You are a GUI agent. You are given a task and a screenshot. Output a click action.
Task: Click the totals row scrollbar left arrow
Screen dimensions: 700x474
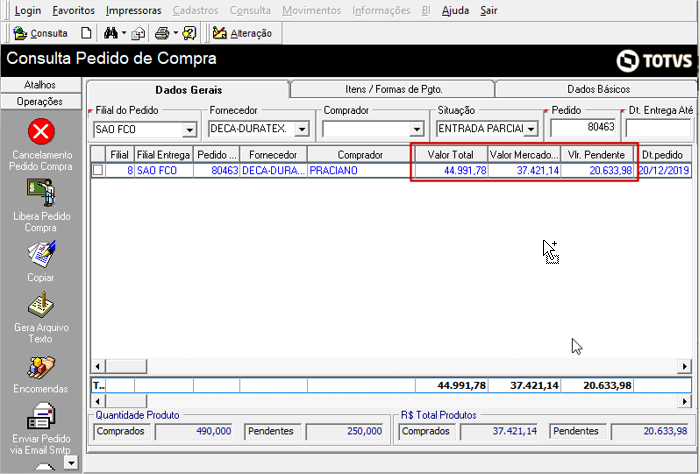pos(98,401)
